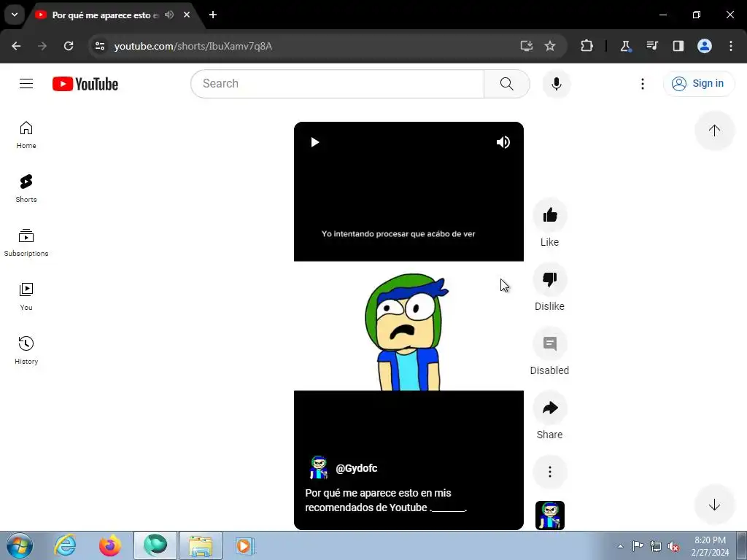Launch Internet Explorer from taskbar
This screenshot has height=560, width=747.
coord(65,545)
